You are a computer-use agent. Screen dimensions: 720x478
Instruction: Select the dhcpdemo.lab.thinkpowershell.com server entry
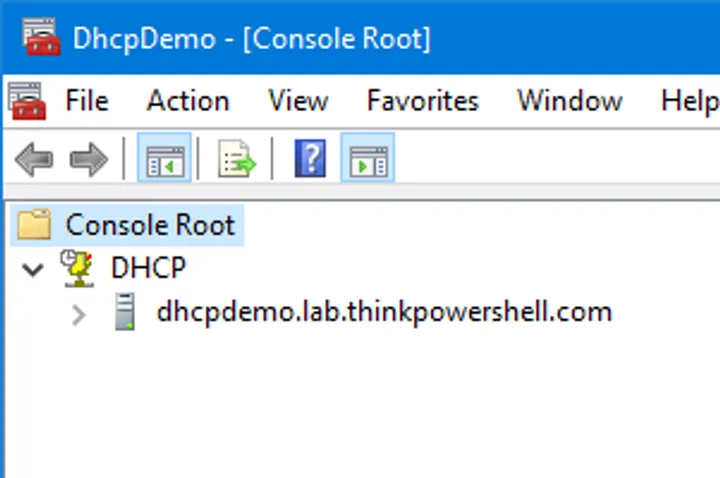click(384, 312)
